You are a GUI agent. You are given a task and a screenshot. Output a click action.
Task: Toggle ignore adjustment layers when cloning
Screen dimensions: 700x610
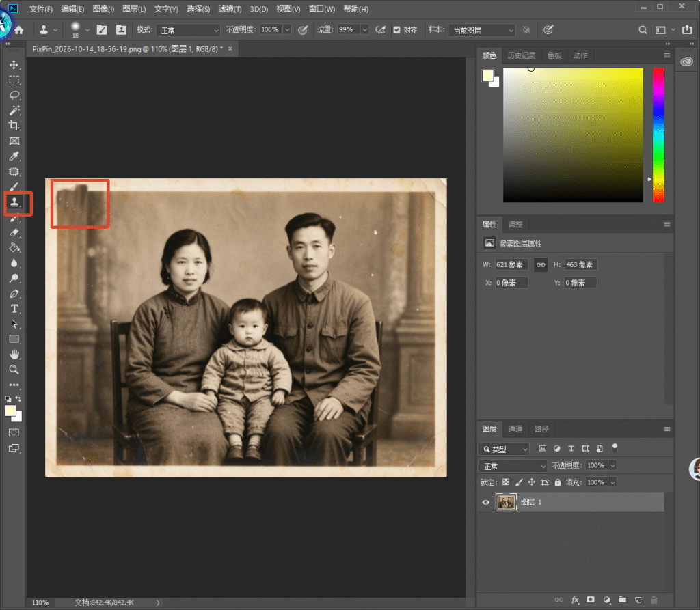coord(527,30)
